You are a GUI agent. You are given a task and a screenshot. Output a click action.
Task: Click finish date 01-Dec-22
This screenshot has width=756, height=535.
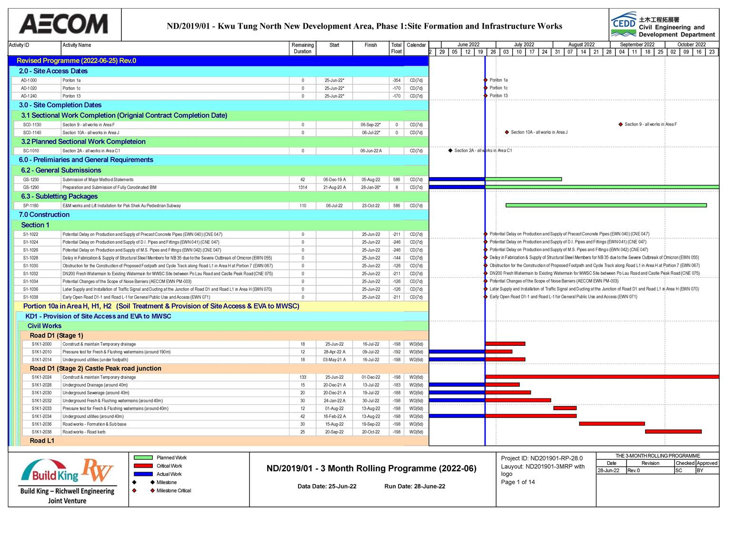[371, 377]
